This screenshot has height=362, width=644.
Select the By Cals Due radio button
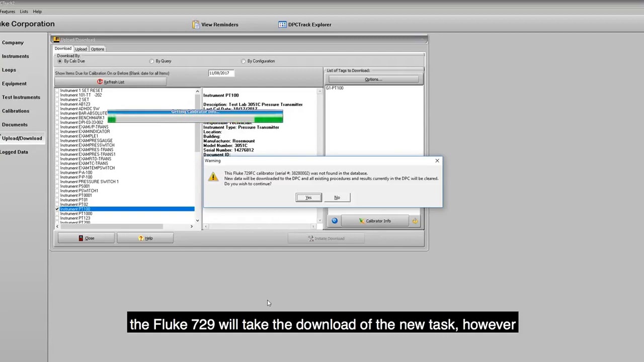pyautogui.click(x=60, y=61)
